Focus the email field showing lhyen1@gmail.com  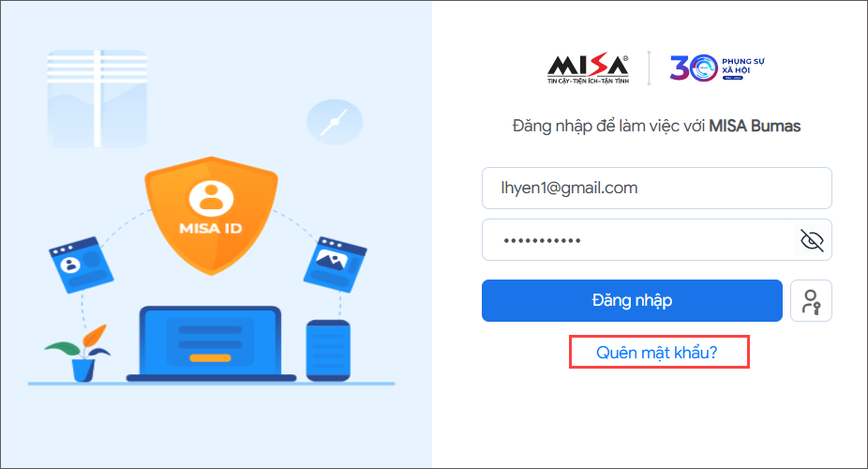pos(656,189)
